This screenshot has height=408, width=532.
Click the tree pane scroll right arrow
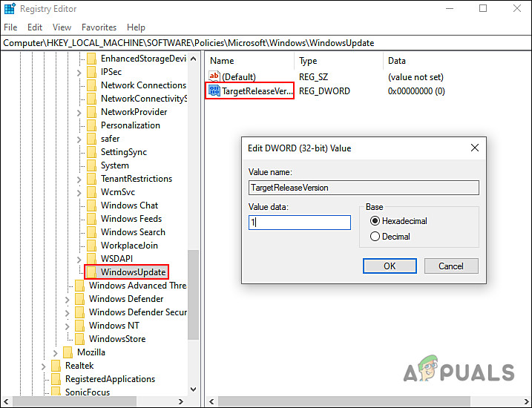pos(181,401)
